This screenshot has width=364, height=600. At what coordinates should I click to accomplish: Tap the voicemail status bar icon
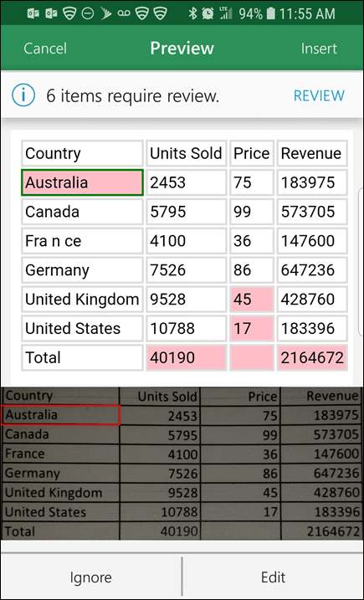pyautogui.click(x=124, y=14)
